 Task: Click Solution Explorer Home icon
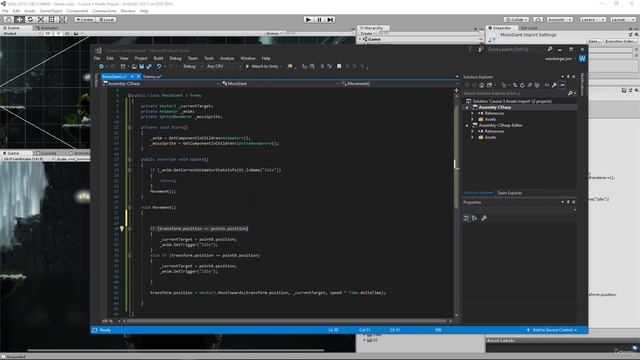[x=482, y=85]
